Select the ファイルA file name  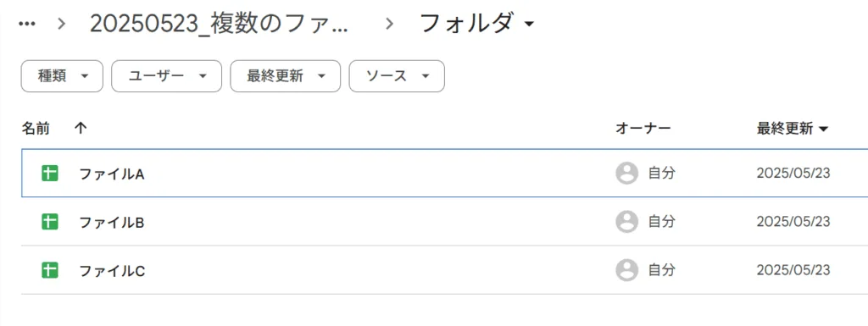click(111, 174)
